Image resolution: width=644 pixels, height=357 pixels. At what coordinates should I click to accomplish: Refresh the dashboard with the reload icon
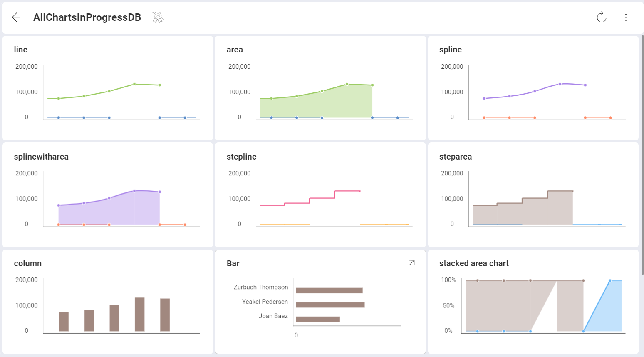pyautogui.click(x=602, y=17)
